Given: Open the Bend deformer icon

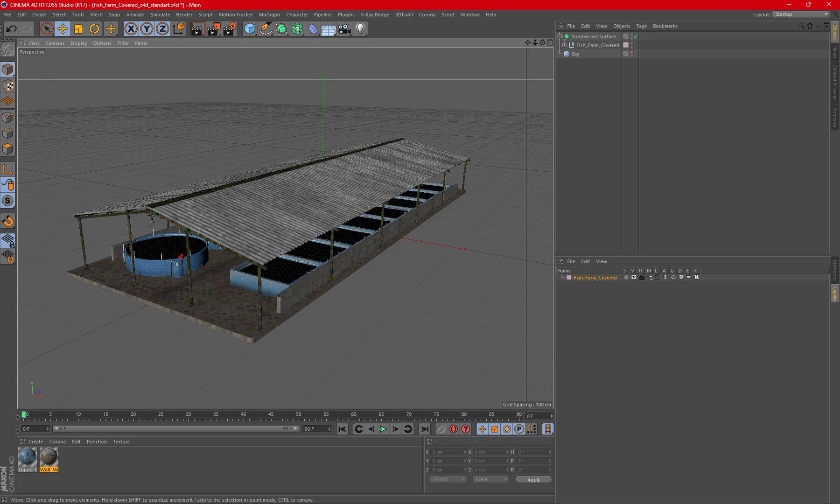Looking at the screenshot, I should point(313,29).
